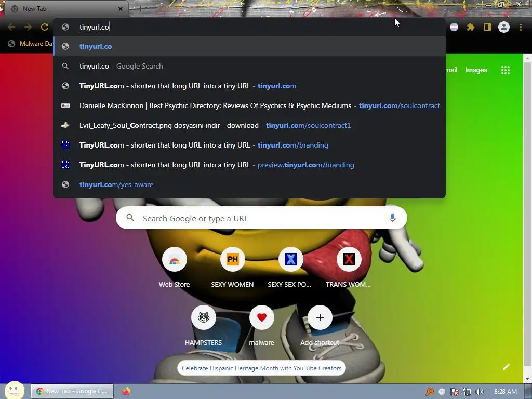Screen dimensions: 532x399
Task: Open the Malware bookmark in bookmarks bar
Action: pos(31,44)
